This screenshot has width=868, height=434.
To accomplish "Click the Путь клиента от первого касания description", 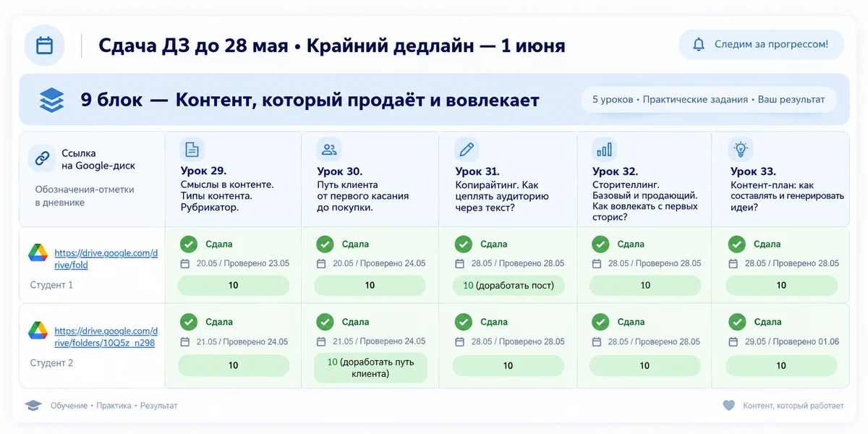I will 362,196.
